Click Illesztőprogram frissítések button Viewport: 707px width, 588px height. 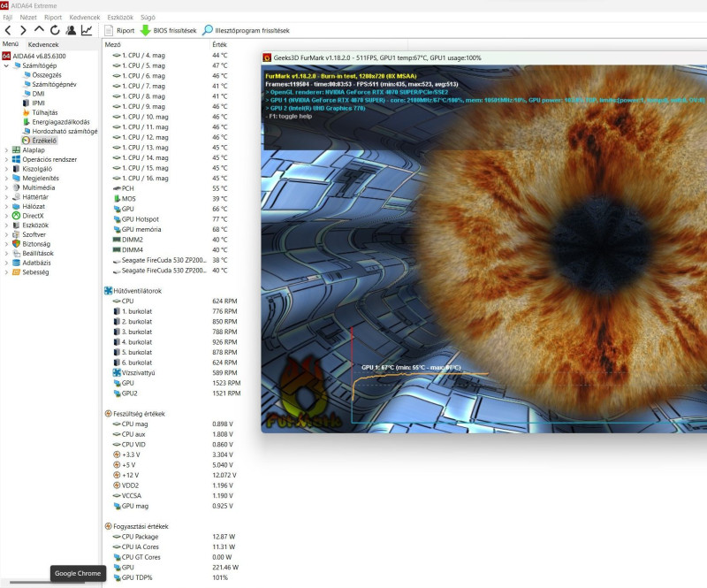tap(247, 30)
